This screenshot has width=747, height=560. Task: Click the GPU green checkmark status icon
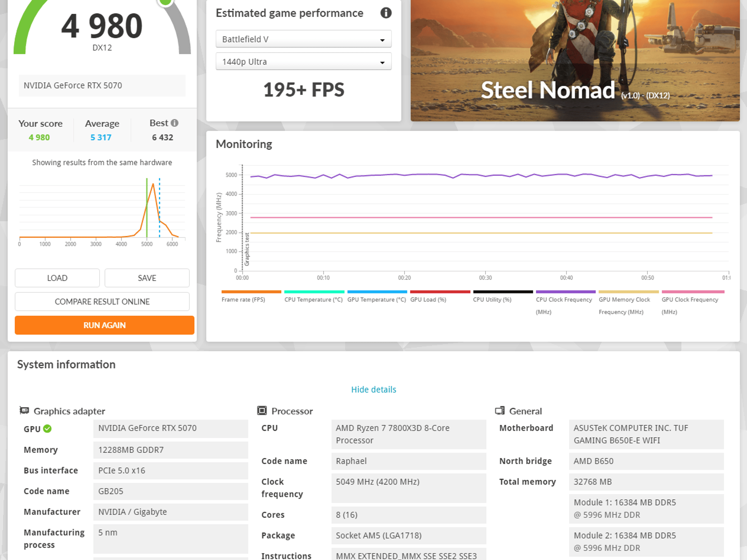(x=47, y=429)
